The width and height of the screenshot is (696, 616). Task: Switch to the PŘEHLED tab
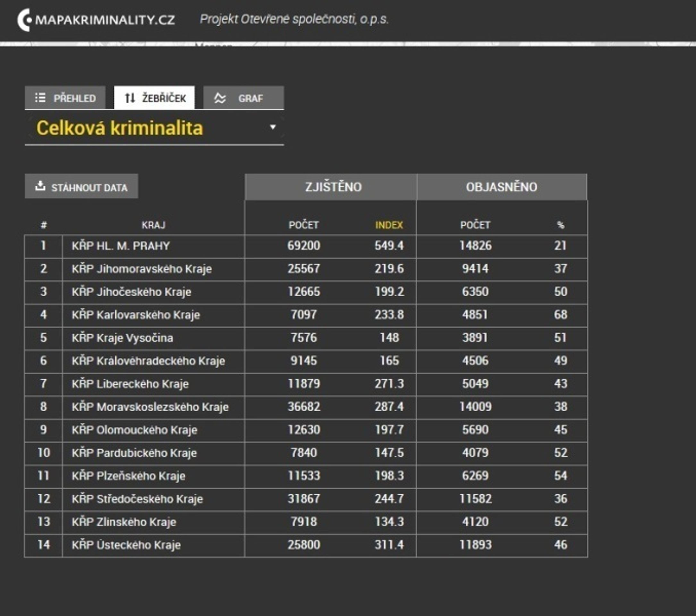65,98
